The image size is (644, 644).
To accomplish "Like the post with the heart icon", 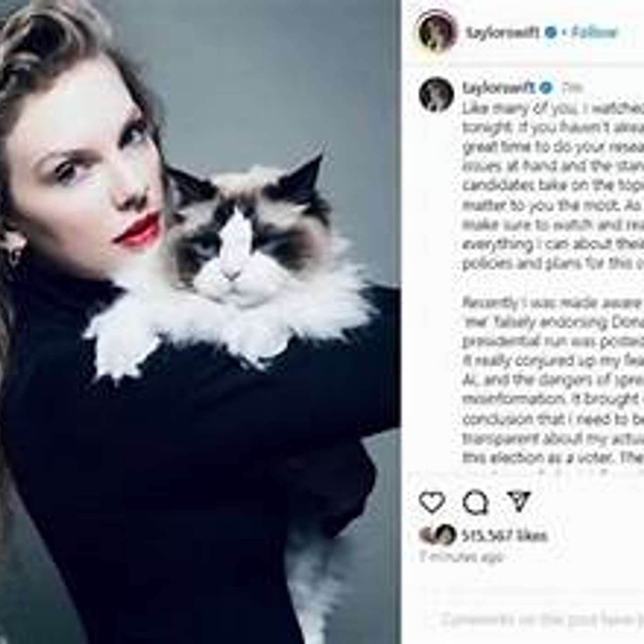I will coord(432,502).
